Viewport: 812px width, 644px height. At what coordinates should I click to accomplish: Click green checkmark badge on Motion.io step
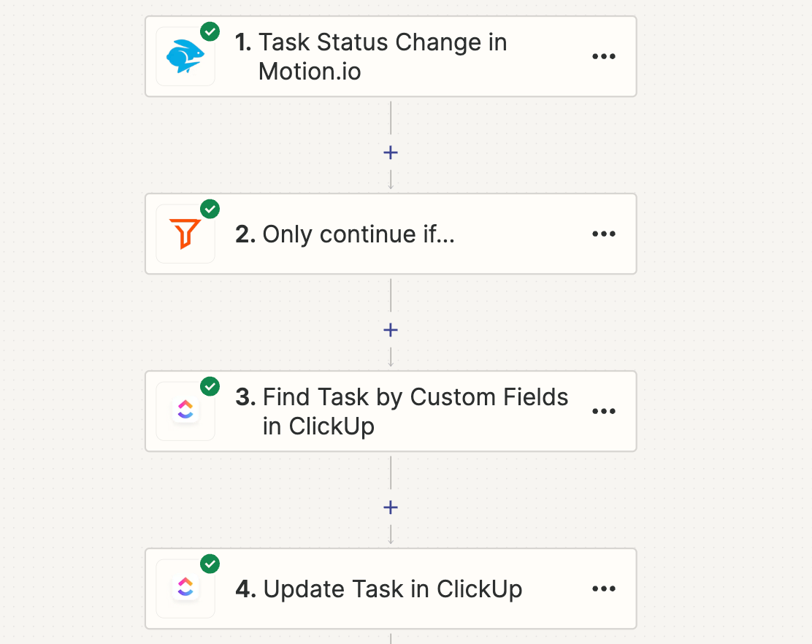[210, 32]
